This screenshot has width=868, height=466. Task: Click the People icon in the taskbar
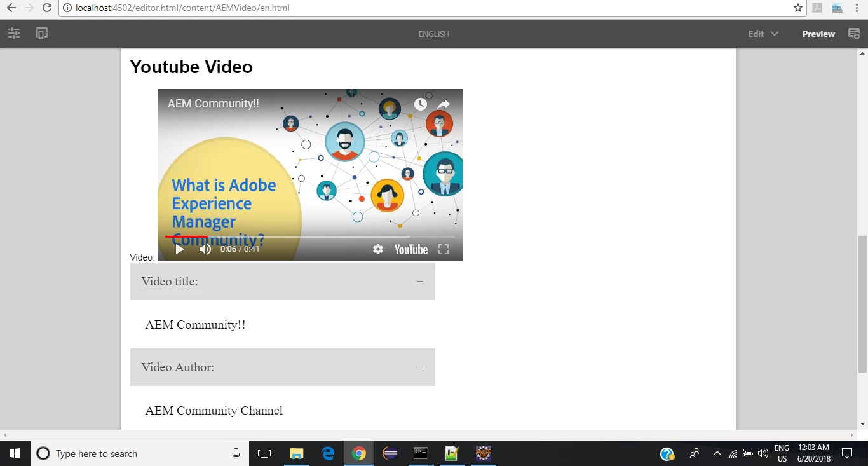pos(695,453)
